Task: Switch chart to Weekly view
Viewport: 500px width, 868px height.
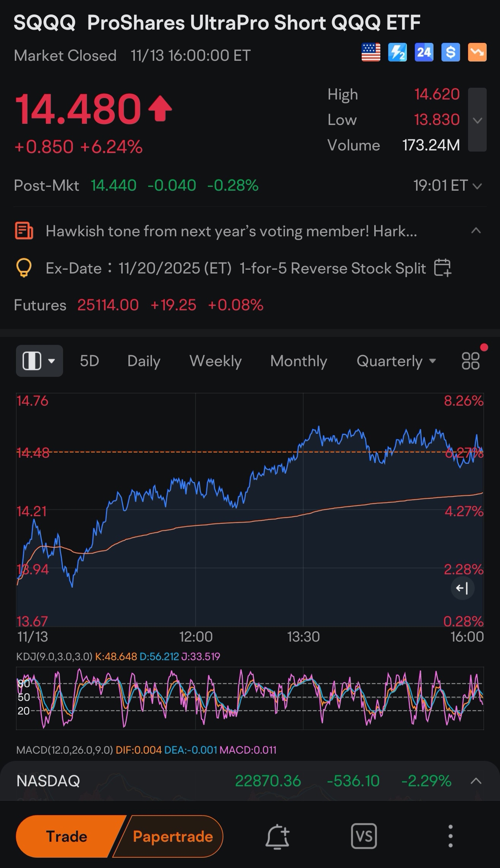Action: coord(215,361)
